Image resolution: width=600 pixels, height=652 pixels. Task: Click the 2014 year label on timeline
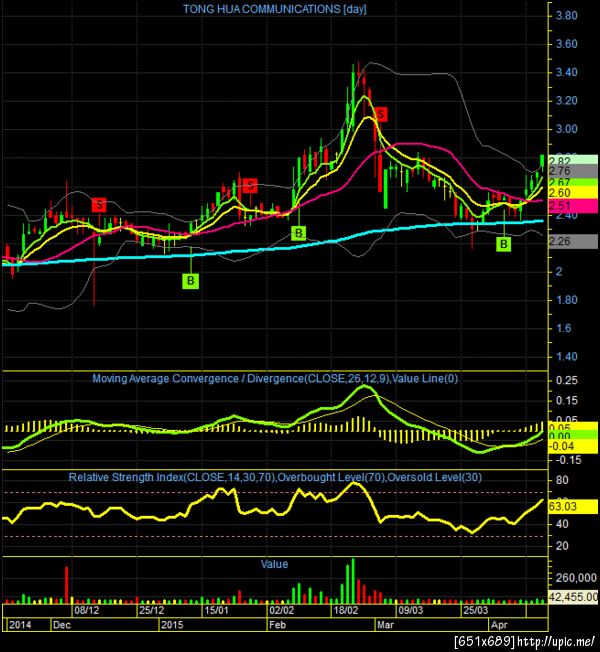[20, 625]
